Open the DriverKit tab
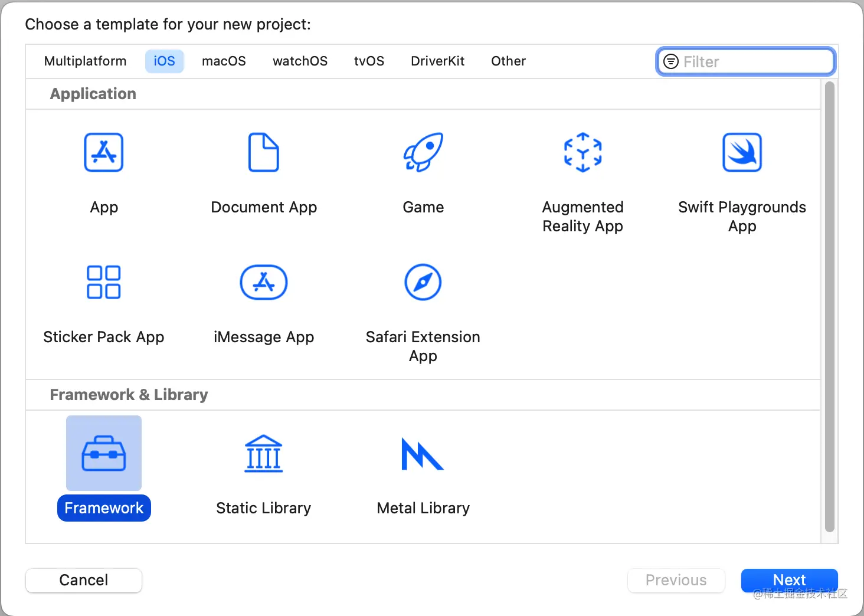Viewport: 864px width, 616px height. [x=438, y=61]
